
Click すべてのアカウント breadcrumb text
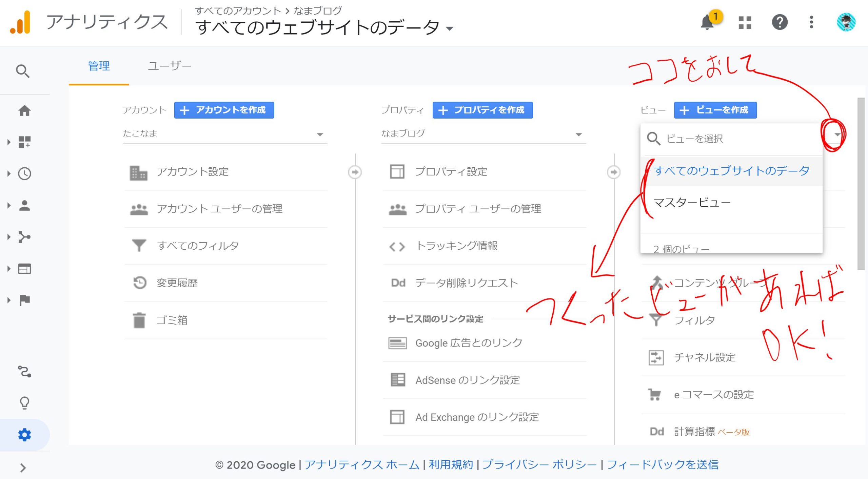click(238, 11)
